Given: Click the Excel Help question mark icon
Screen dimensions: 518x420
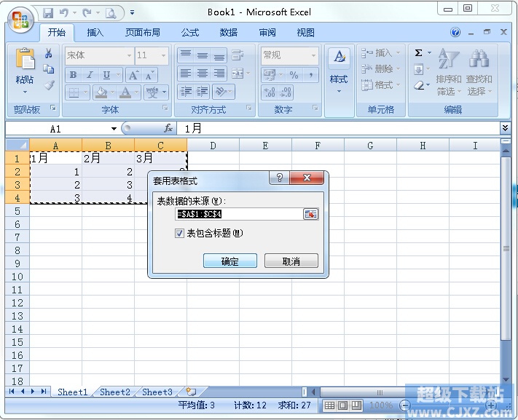Looking at the screenshot, I should pyautogui.click(x=455, y=32).
